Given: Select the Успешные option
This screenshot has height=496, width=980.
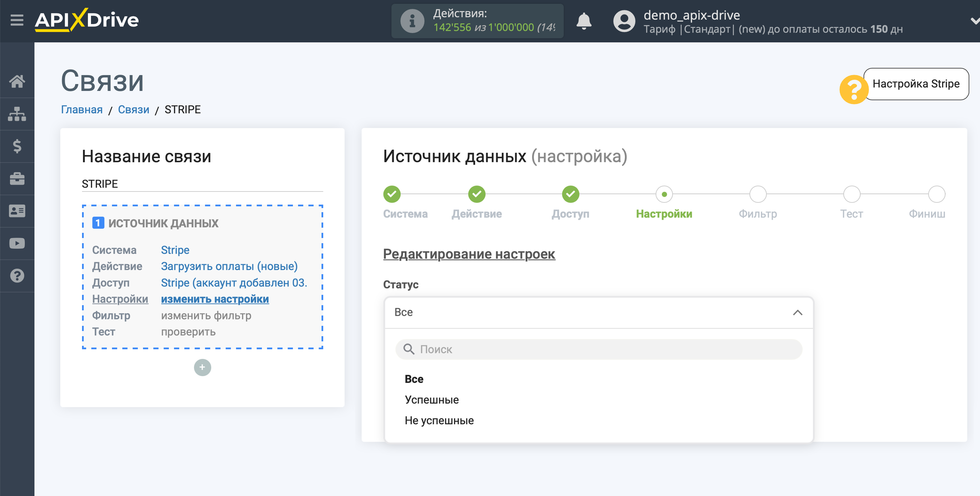Looking at the screenshot, I should (x=432, y=400).
